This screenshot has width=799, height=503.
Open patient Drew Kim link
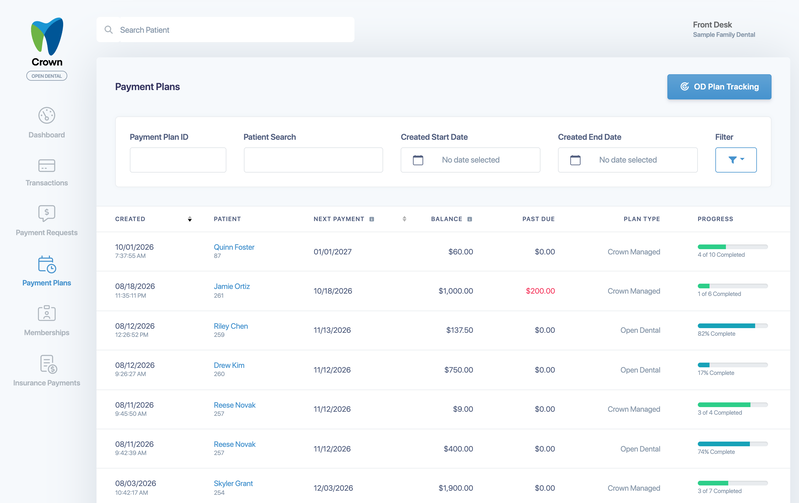(x=229, y=365)
